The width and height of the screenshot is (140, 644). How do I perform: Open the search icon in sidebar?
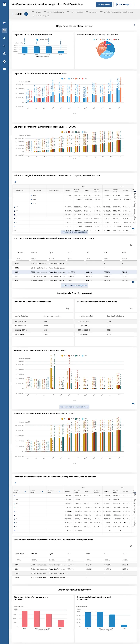pyautogui.click(x=4, y=46)
